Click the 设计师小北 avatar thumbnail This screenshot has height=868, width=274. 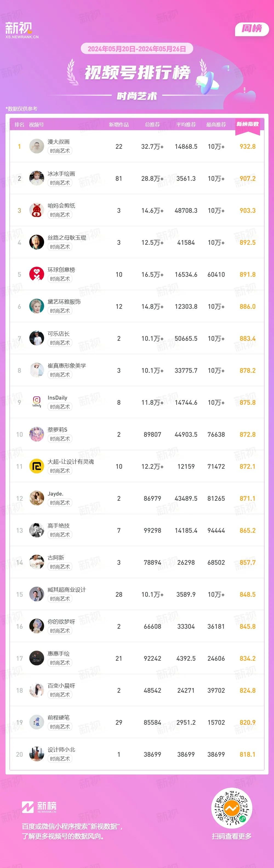pos(36,755)
